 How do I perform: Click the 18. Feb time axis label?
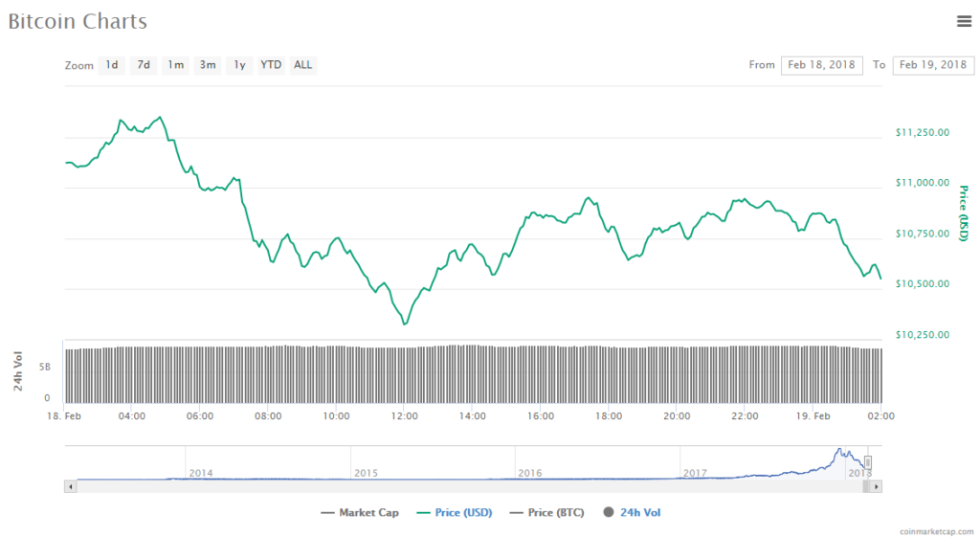pyautogui.click(x=64, y=416)
